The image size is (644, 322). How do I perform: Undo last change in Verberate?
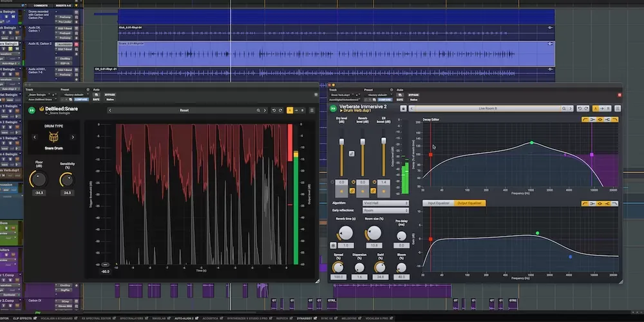point(580,108)
